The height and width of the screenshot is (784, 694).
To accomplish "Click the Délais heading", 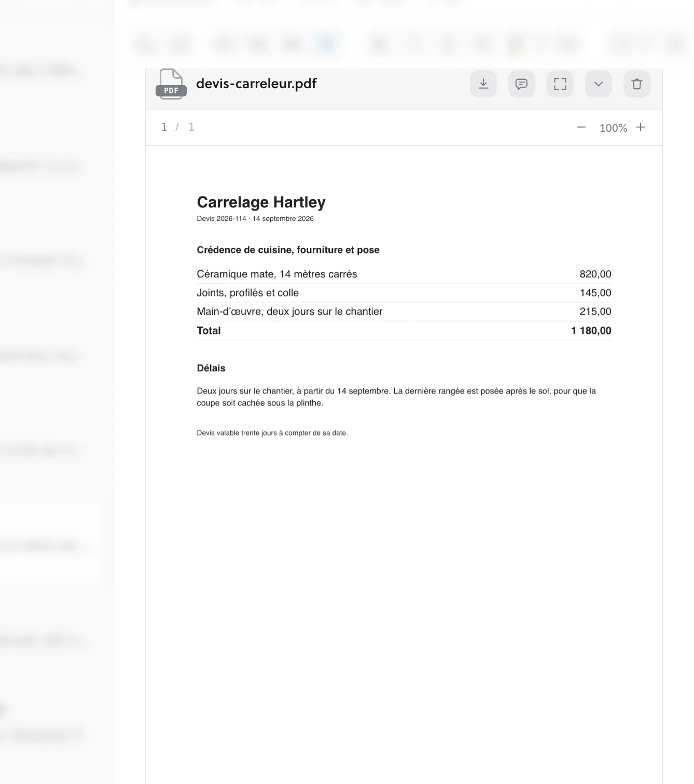I will pos(211,368).
